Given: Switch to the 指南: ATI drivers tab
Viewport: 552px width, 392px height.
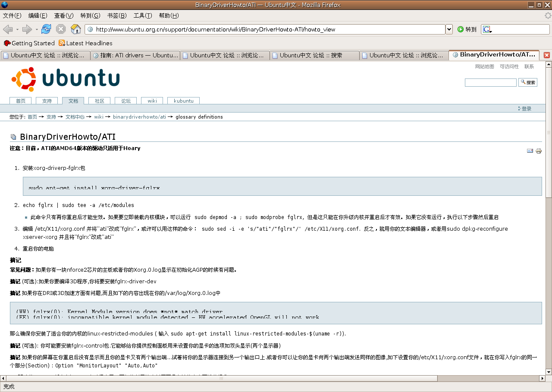Looking at the screenshot, I should [135, 55].
